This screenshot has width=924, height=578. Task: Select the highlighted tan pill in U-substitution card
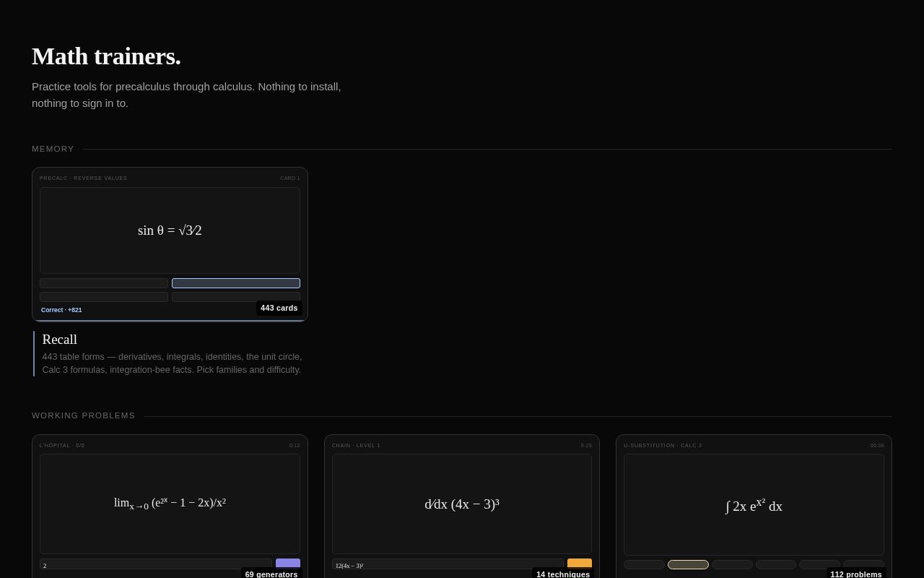[688, 564]
